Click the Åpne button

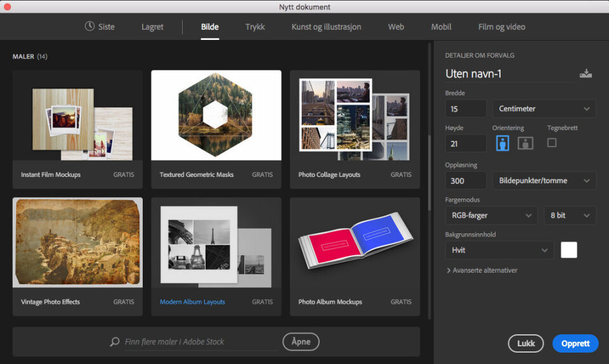(301, 342)
